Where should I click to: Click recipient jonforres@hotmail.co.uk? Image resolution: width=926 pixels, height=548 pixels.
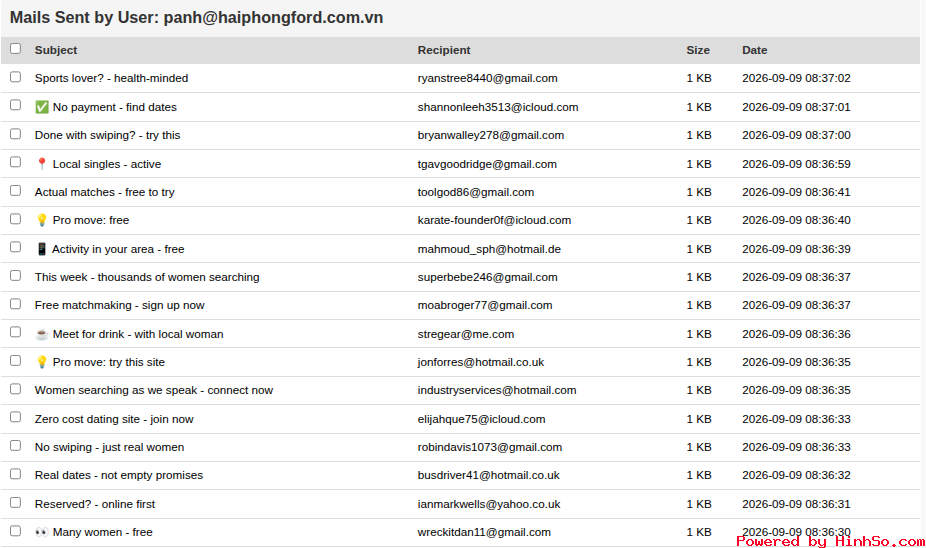(x=481, y=362)
